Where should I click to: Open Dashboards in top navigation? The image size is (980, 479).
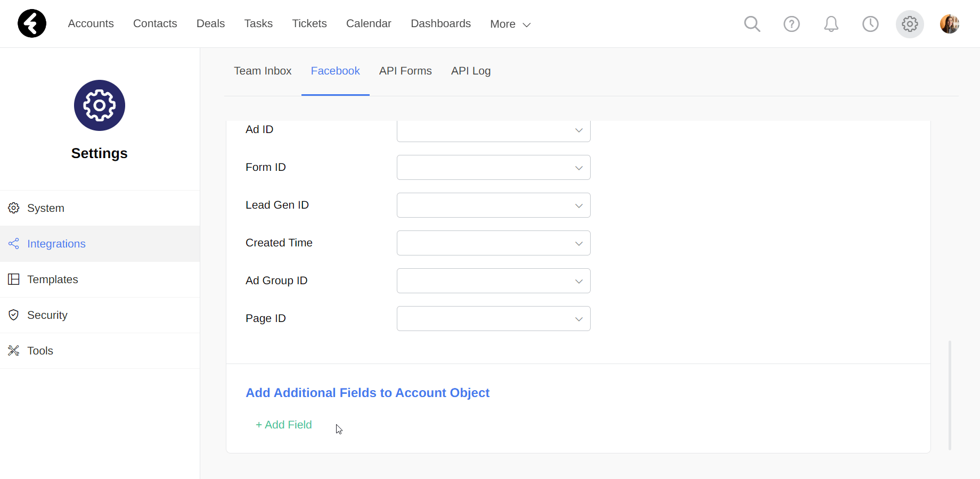(x=441, y=23)
